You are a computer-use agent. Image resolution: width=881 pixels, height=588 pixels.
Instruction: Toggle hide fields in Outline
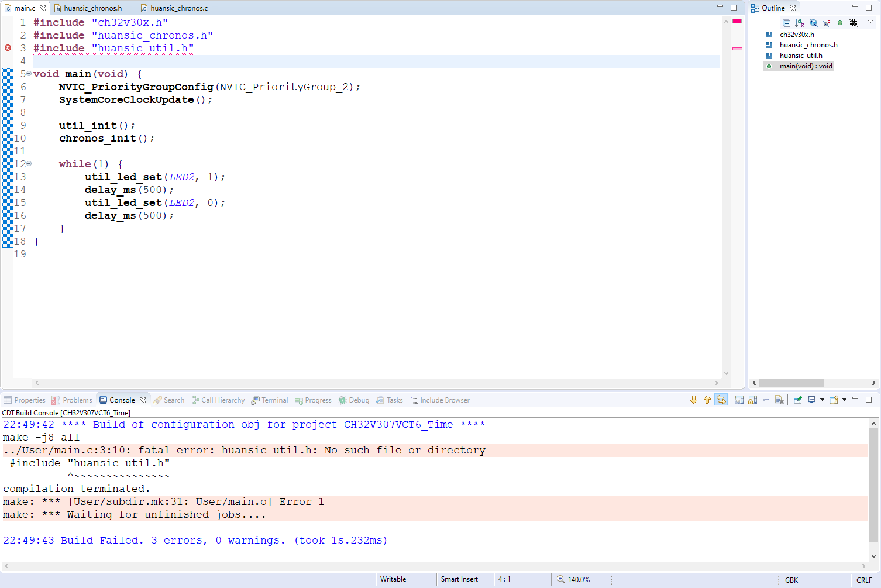(813, 23)
